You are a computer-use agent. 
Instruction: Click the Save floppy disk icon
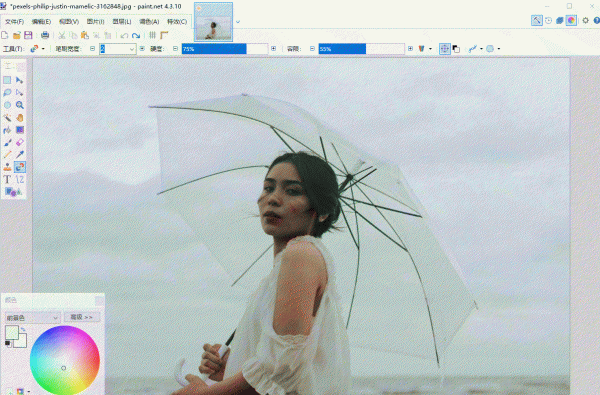[28, 35]
